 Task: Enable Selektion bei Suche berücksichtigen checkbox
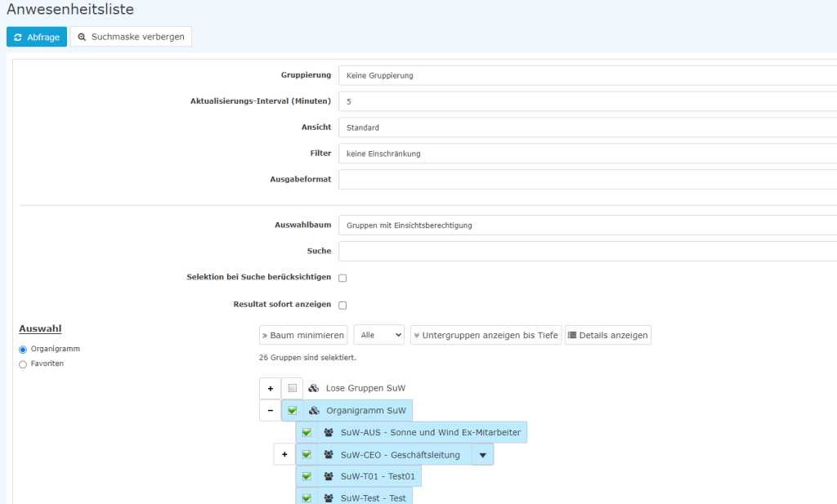point(342,278)
